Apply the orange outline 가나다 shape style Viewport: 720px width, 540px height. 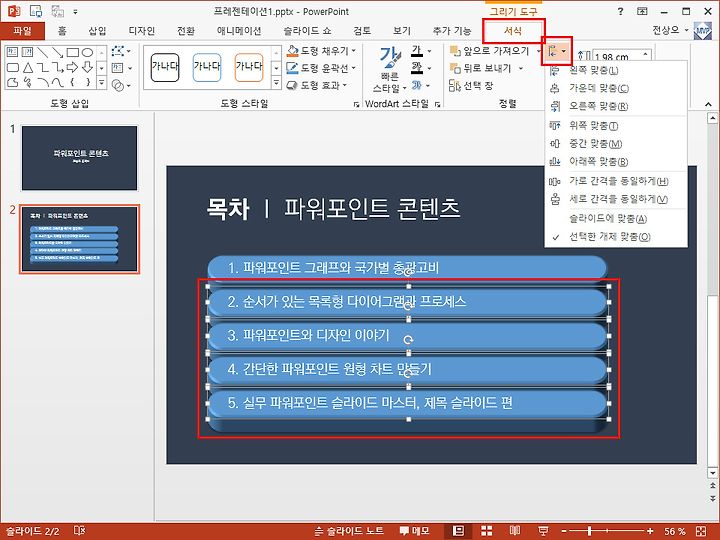click(x=249, y=67)
